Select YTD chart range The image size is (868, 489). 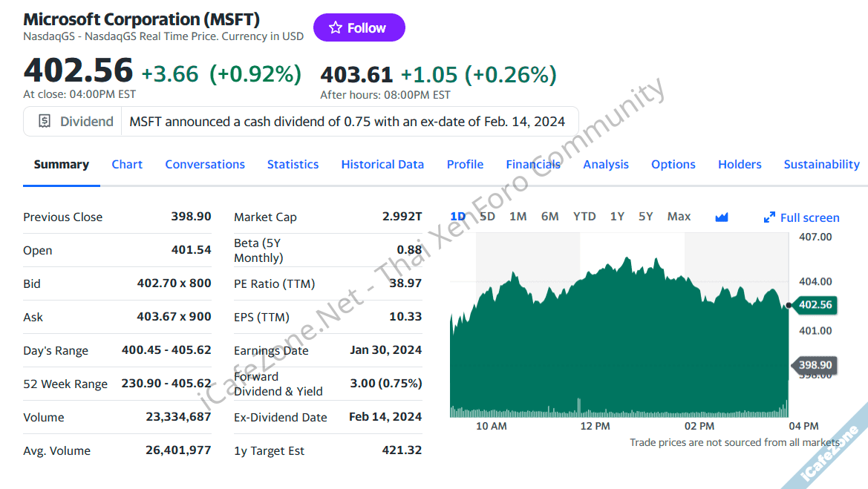584,217
